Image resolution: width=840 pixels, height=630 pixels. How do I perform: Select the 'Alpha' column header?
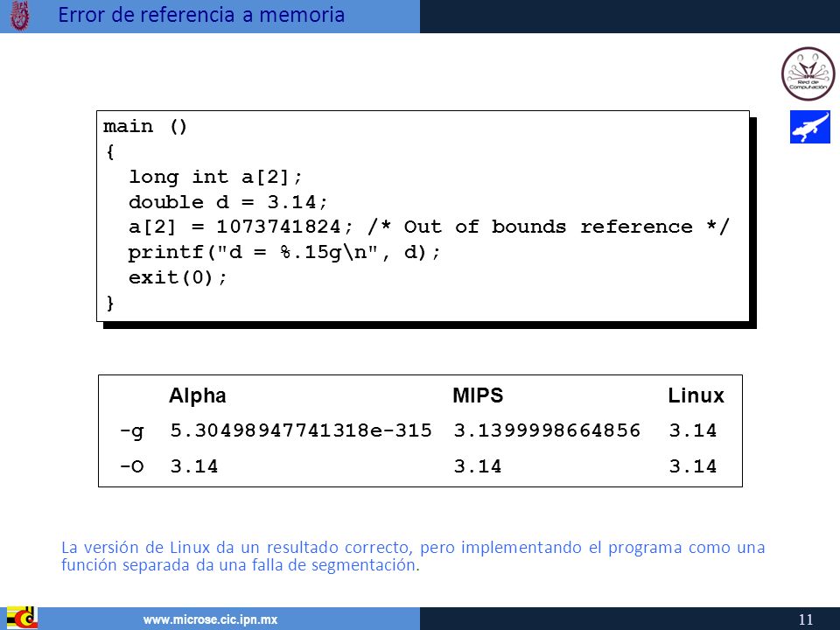pyautogui.click(x=197, y=395)
